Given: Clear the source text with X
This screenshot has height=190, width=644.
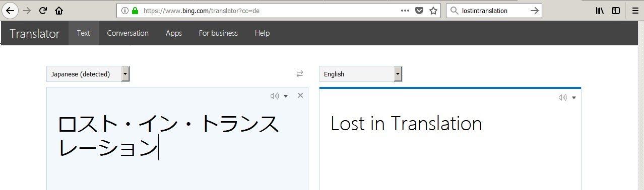Looking at the screenshot, I should (300, 96).
